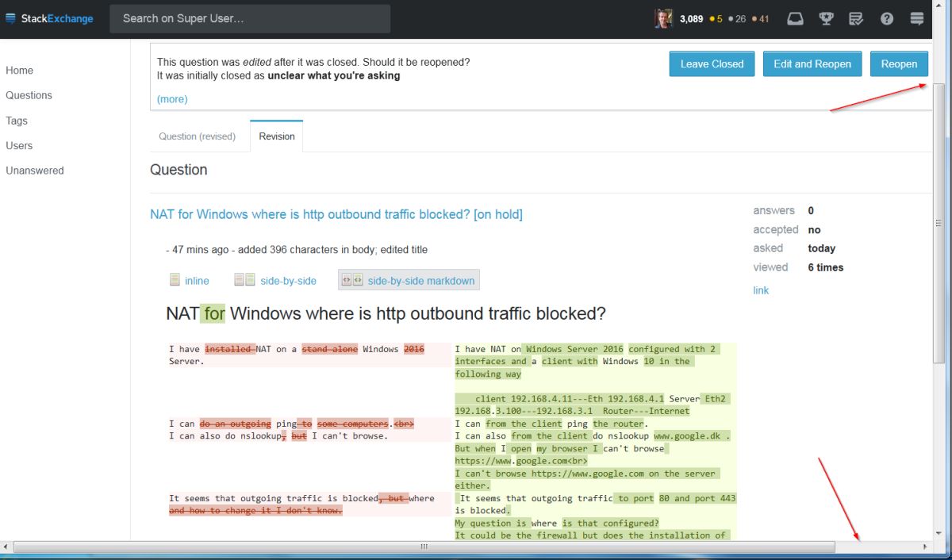952x560 pixels.
Task: Click the user avatar picture
Action: (x=663, y=19)
